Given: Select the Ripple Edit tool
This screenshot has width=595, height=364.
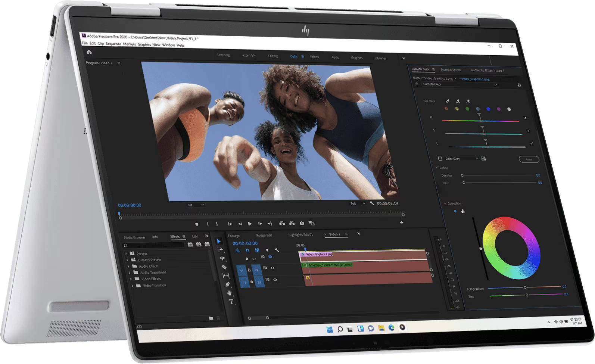Looking at the screenshot, I should point(222,258).
